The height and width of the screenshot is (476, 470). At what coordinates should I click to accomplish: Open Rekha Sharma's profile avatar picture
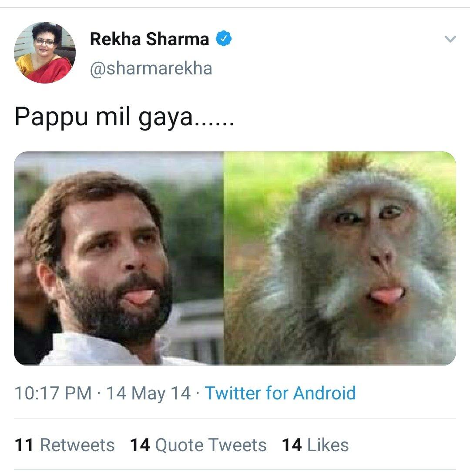point(45,52)
